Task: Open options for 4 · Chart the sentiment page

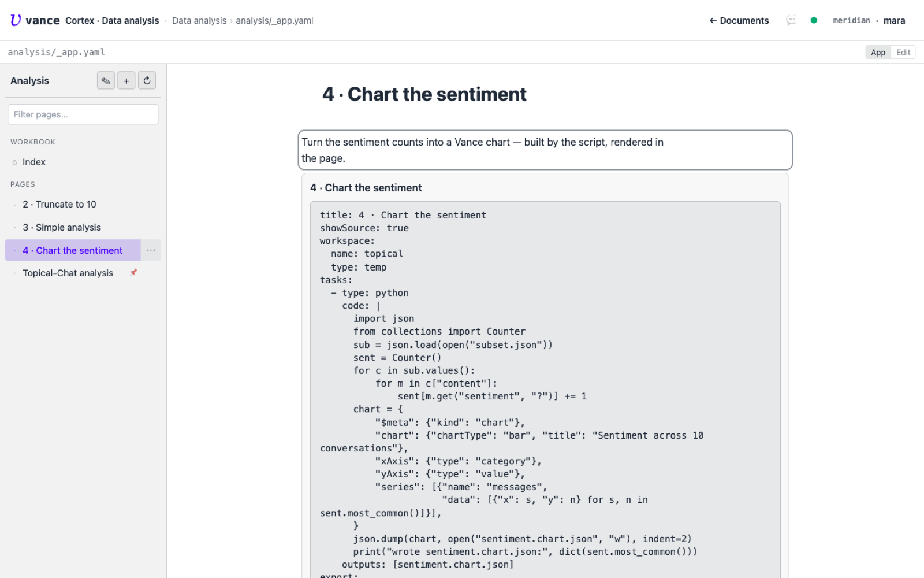Action: pos(151,250)
